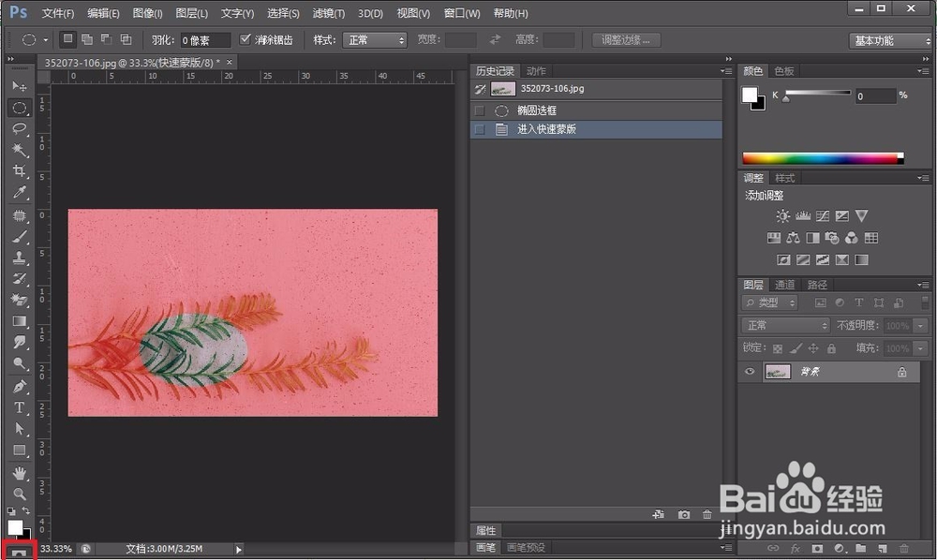Add a Curves adjustment
Image resolution: width=937 pixels, height=560 pixels.
coord(823,216)
